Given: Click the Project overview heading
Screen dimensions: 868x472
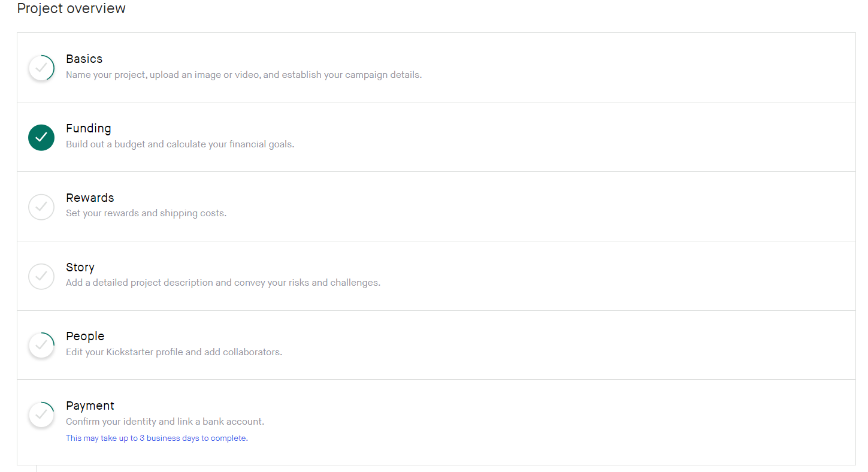Looking at the screenshot, I should tap(71, 9).
